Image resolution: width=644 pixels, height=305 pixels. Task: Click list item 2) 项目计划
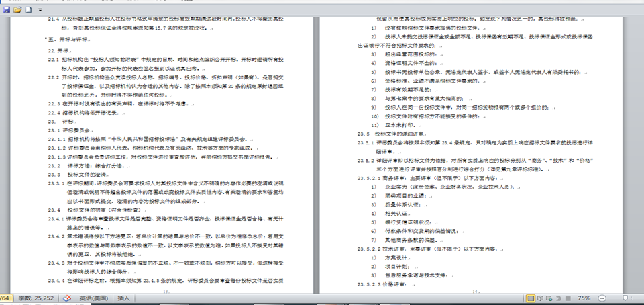[391, 267]
